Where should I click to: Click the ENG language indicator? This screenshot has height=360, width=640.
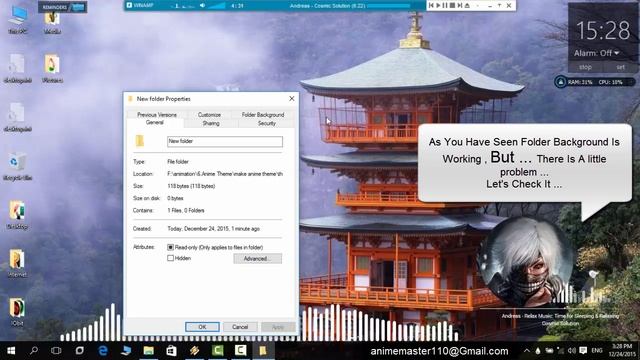pyautogui.click(x=597, y=351)
